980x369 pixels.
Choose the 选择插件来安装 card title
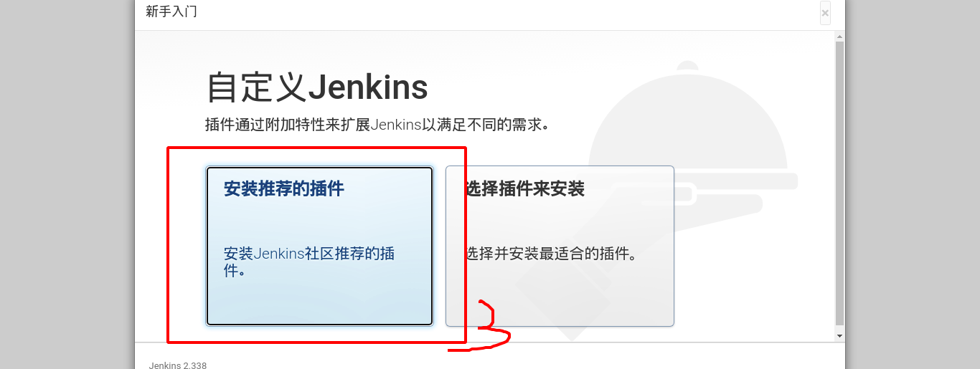pyautogui.click(x=524, y=189)
